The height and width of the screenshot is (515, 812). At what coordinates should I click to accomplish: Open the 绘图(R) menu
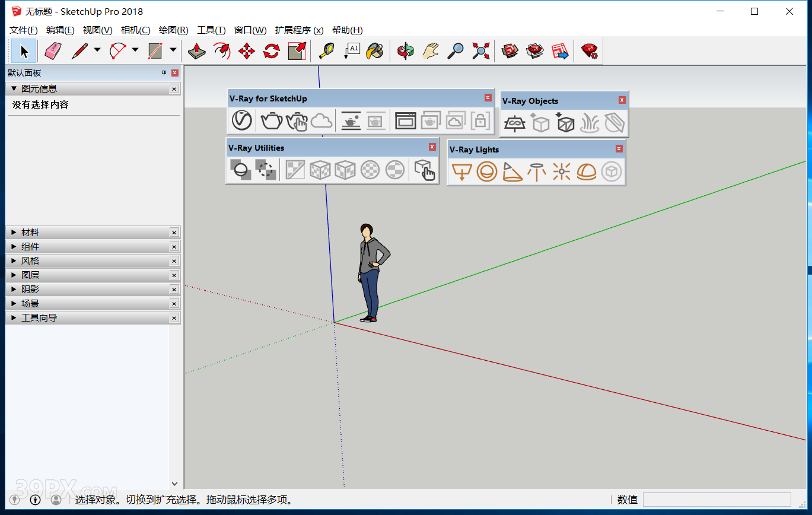click(x=173, y=30)
